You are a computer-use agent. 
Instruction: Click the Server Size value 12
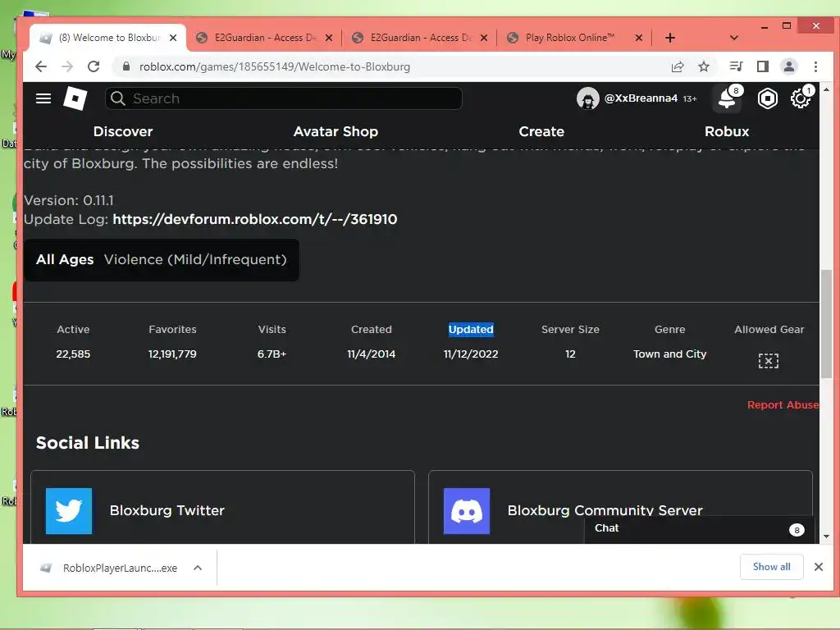pyautogui.click(x=570, y=354)
